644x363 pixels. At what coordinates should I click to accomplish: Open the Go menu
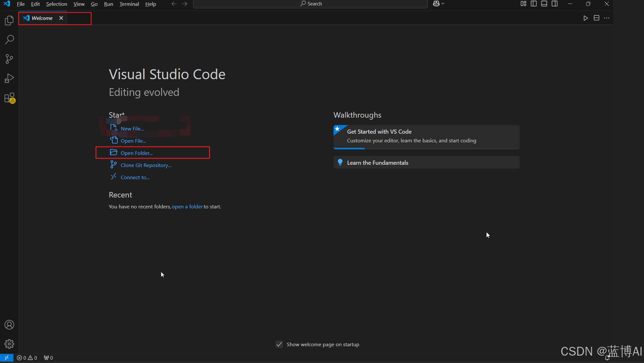pyautogui.click(x=94, y=4)
